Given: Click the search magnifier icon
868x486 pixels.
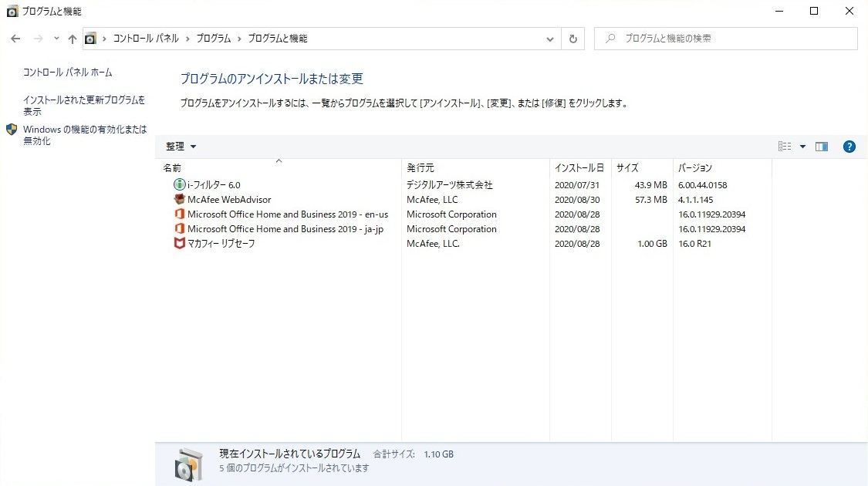Looking at the screenshot, I should click(x=610, y=39).
